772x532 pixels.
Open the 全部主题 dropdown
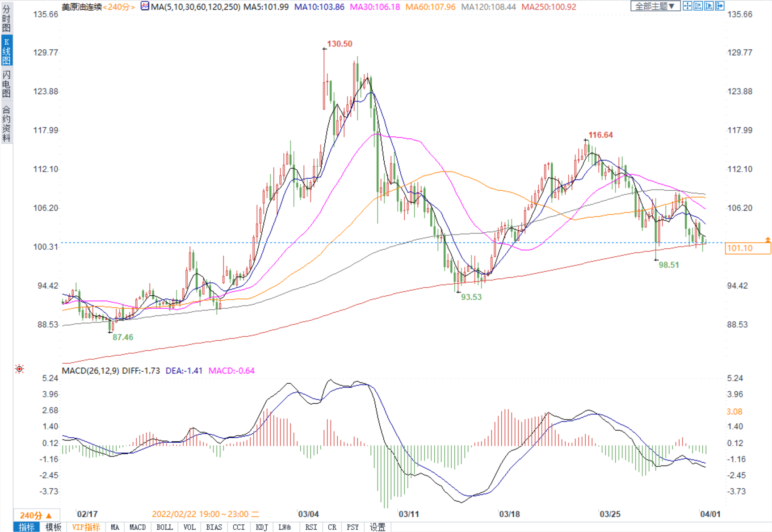coord(655,6)
